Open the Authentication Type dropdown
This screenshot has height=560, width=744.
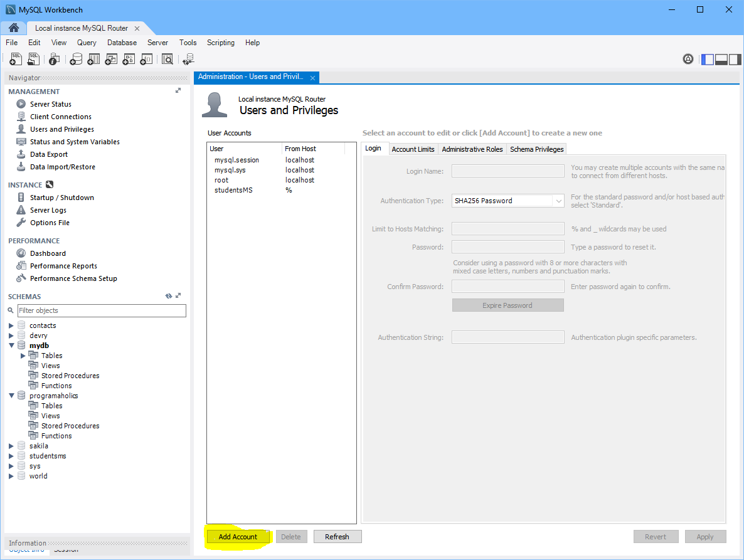[x=558, y=201]
